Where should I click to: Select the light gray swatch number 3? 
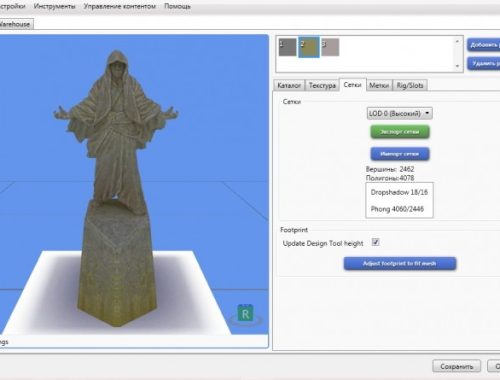pyautogui.click(x=330, y=47)
